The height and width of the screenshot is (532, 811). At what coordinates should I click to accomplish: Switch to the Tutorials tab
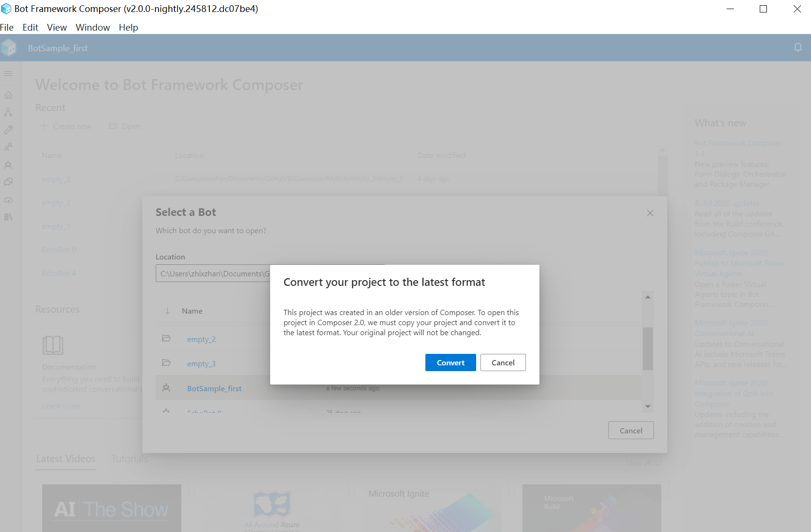click(x=129, y=458)
